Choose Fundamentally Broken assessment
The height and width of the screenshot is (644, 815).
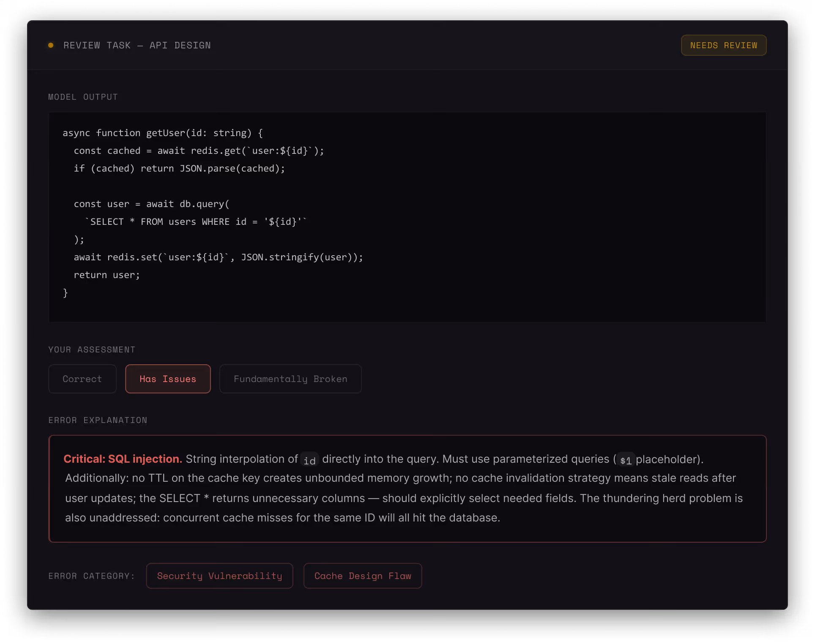tap(290, 379)
